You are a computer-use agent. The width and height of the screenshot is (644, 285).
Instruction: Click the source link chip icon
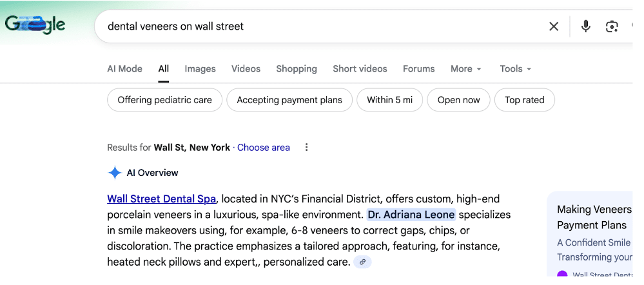(363, 262)
